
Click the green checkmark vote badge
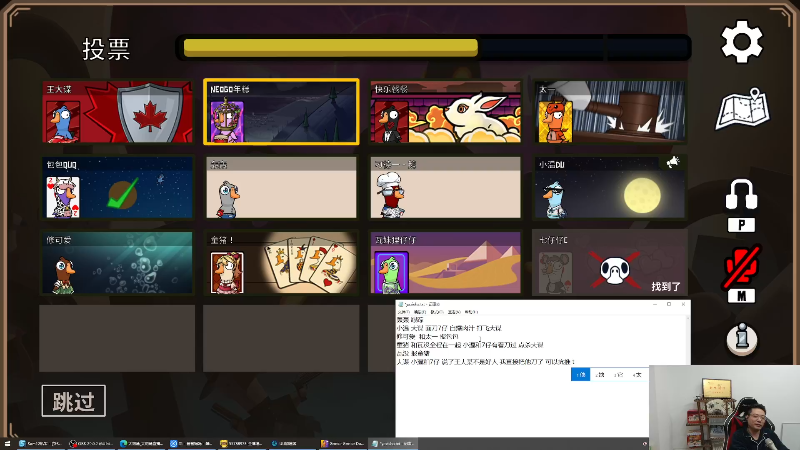[123, 193]
